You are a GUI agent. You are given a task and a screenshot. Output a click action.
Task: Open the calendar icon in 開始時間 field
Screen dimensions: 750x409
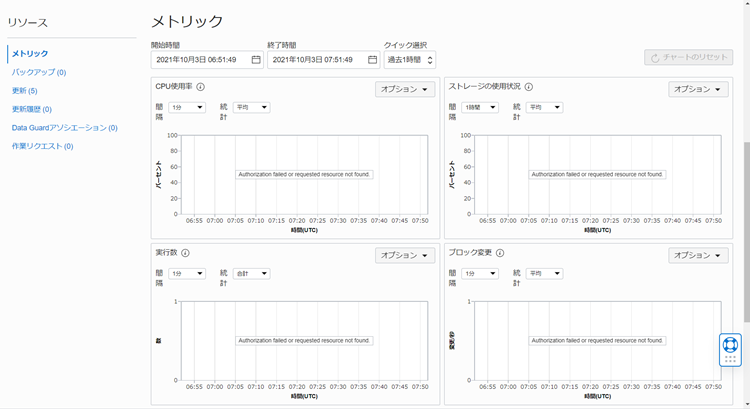tap(256, 60)
